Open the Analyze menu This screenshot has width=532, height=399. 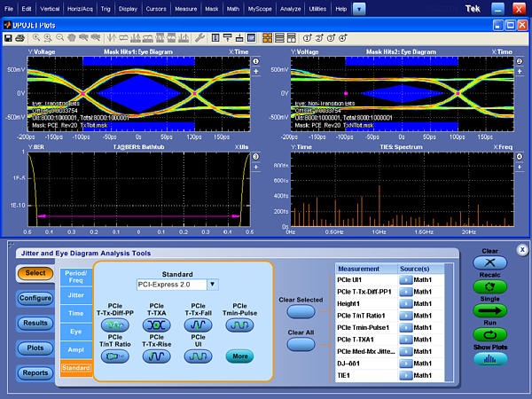pyautogui.click(x=290, y=8)
